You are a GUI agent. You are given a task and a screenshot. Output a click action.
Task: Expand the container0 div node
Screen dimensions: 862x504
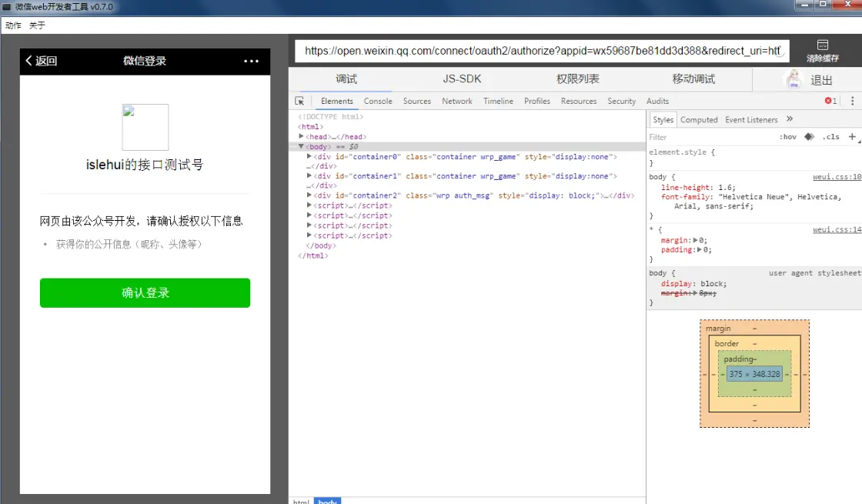[309, 157]
